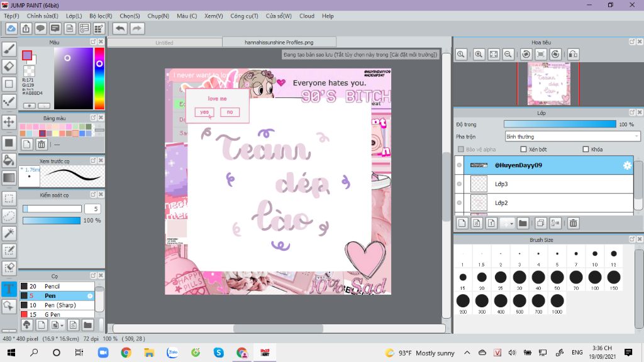Open the Cloud menu
This screenshot has height=362, width=644.
(307, 16)
